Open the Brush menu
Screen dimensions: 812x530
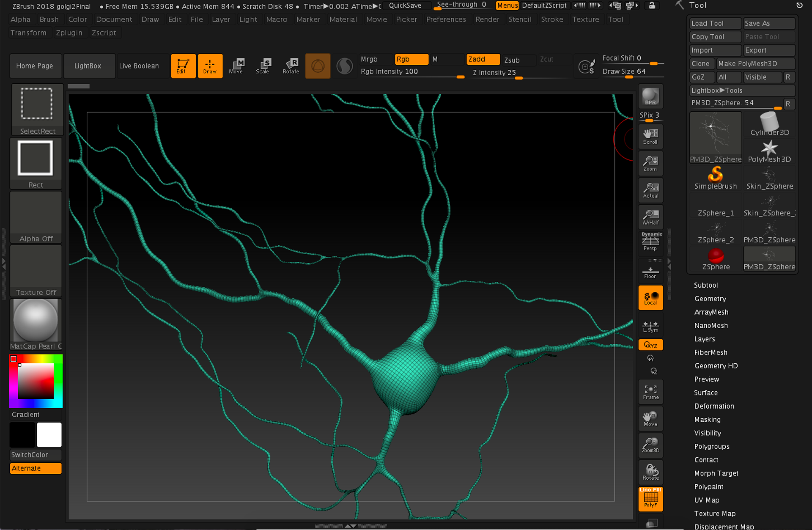coord(49,19)
